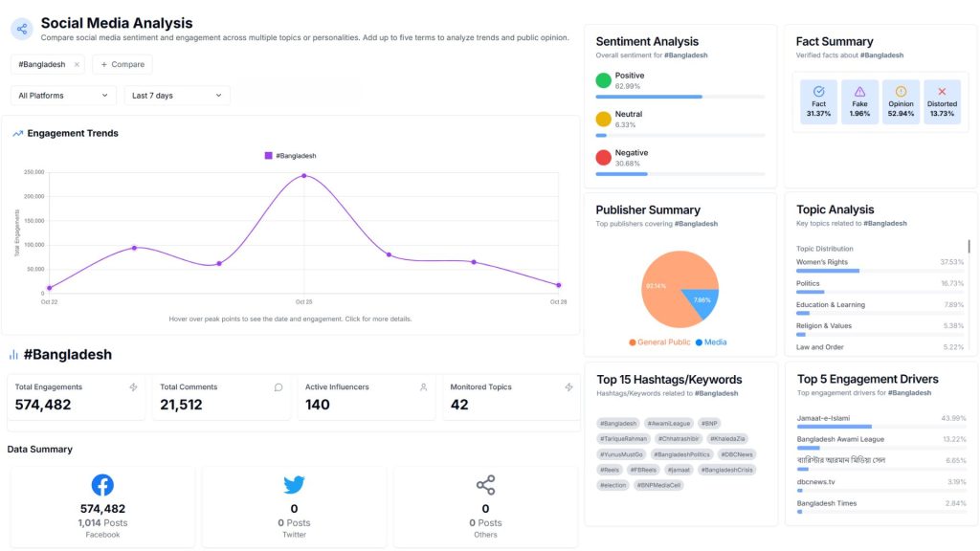Image resolution: width=980 pixels, height=551 pixels.
Task: Click the Topic Analysis scrollbar
Action: pyautogui.click(x=969, y=247)
